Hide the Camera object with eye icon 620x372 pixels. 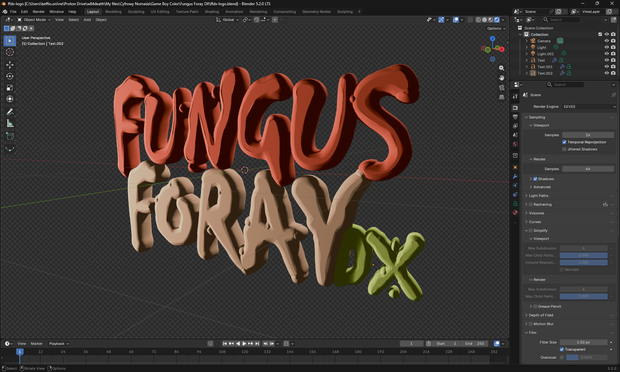[x=607, y=41]
